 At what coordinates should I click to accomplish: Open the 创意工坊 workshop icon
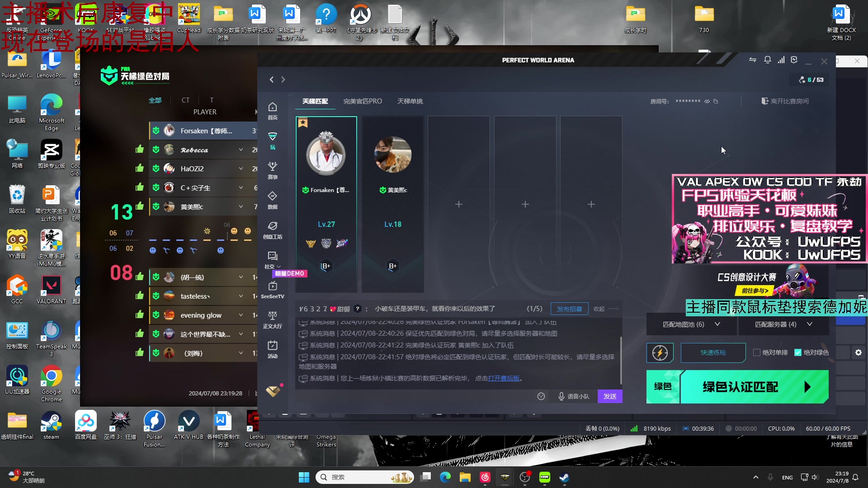point(273,230)
